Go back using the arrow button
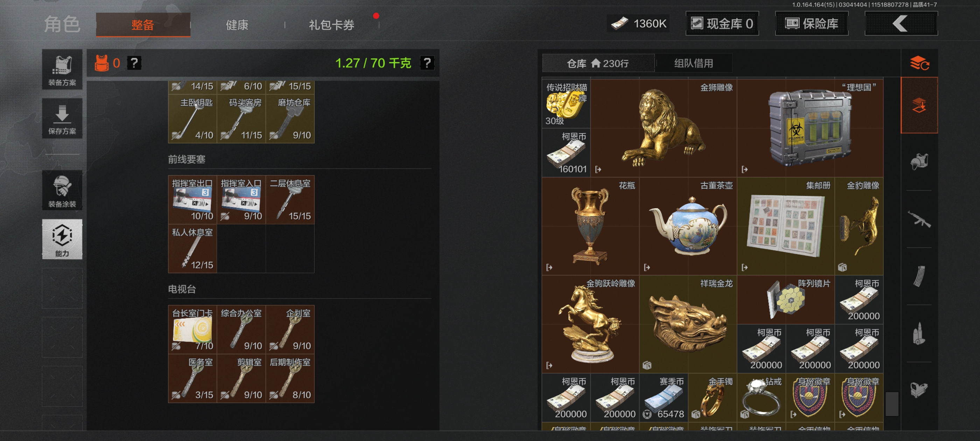The width and height of the screenshot is (980, 441). (901, 23)
